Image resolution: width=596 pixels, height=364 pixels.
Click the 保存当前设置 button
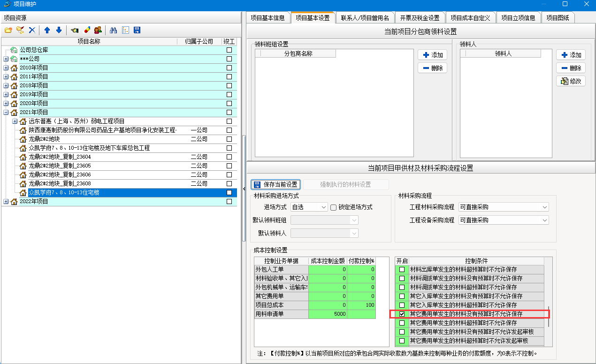tap(276, 184)
